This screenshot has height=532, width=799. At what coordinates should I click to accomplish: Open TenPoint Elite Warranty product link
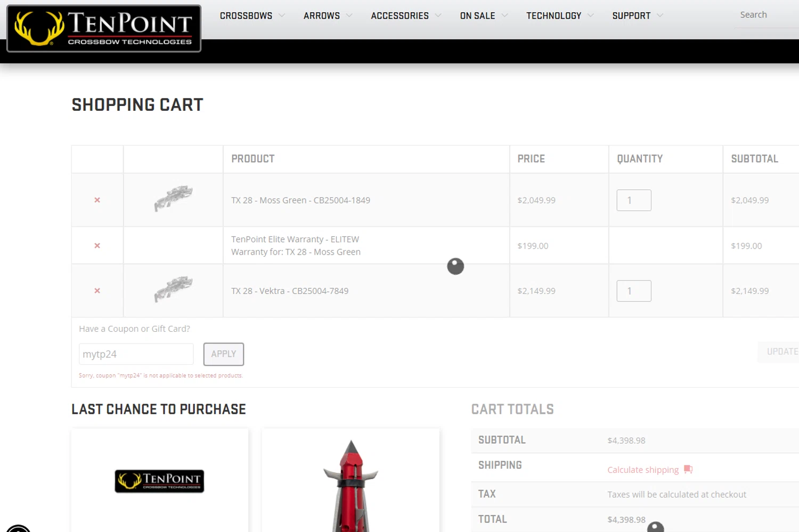(295, 239)
